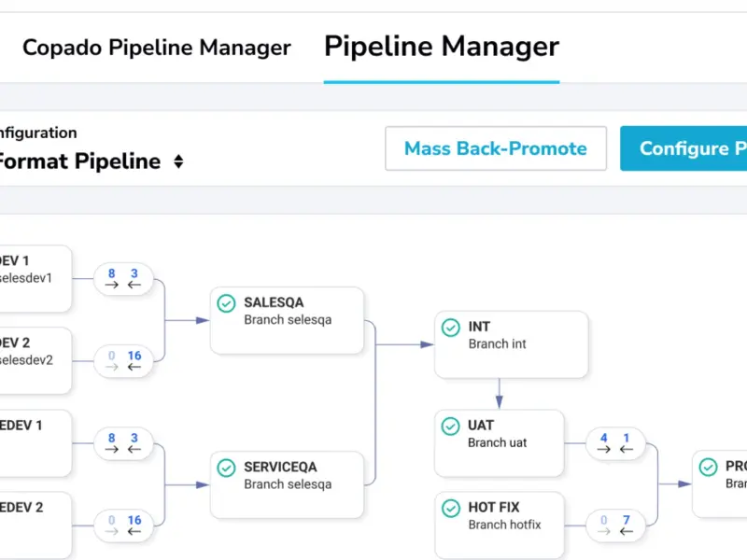Viewport: 747px width, 560px height.
Task: Open the Format Pipeline selector arrows
Action: click(178, 161)
